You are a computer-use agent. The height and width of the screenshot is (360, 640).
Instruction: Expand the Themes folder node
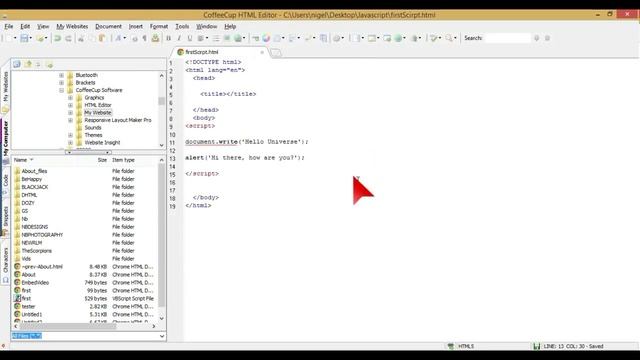[70, 135]
